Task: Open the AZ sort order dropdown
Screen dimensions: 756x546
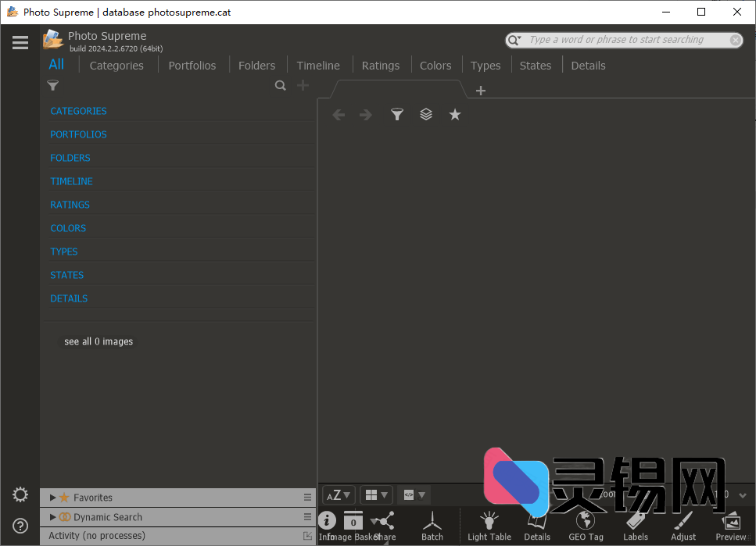Action: click(x=338, y=494)
